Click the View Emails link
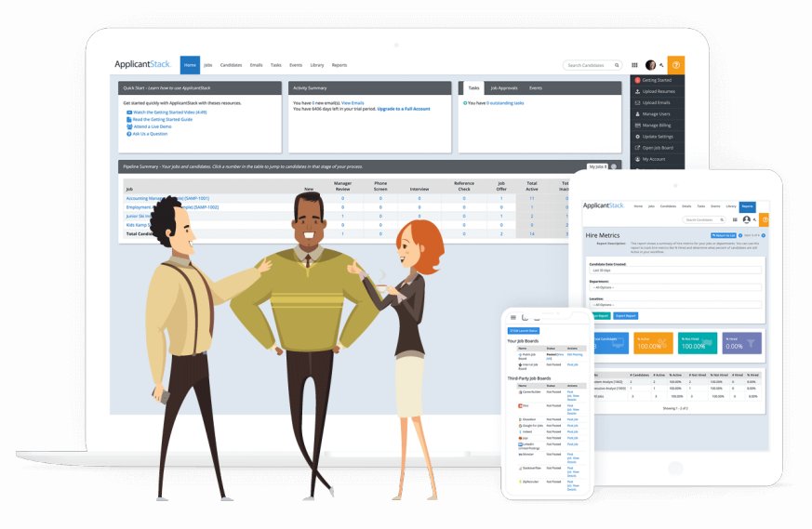 (x=353, y=103)
